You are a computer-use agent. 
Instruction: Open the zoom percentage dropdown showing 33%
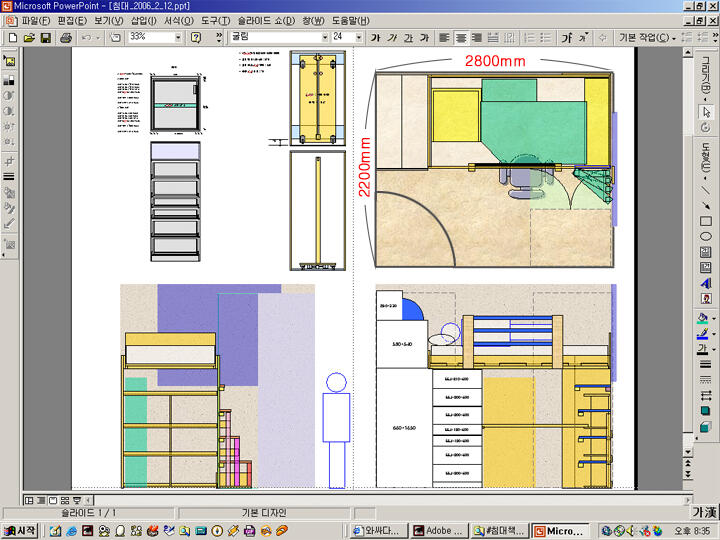[178, 38]
